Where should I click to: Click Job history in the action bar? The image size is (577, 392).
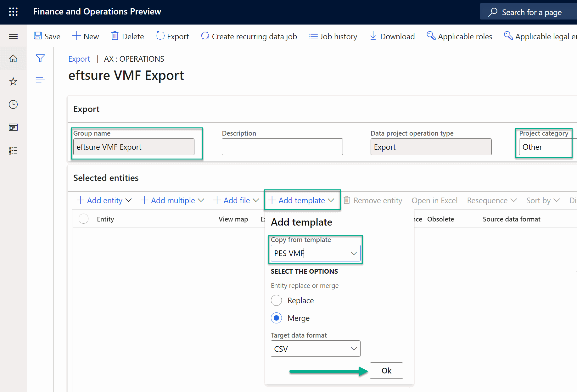(333, 36)
